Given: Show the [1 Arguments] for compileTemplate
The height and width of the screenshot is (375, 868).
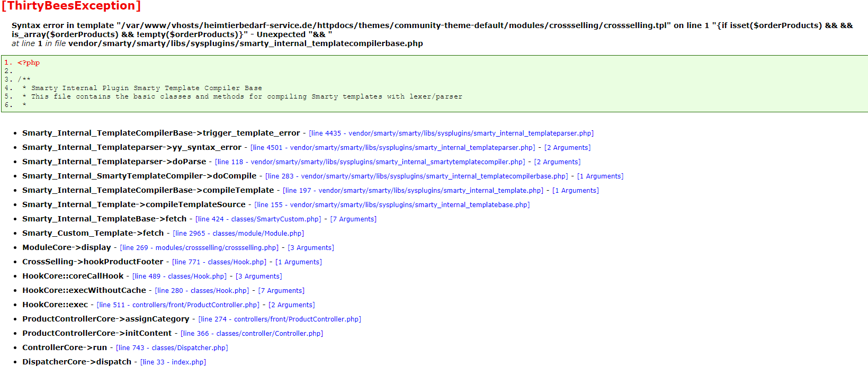Looking at the screenshot, I should point(575,191).
